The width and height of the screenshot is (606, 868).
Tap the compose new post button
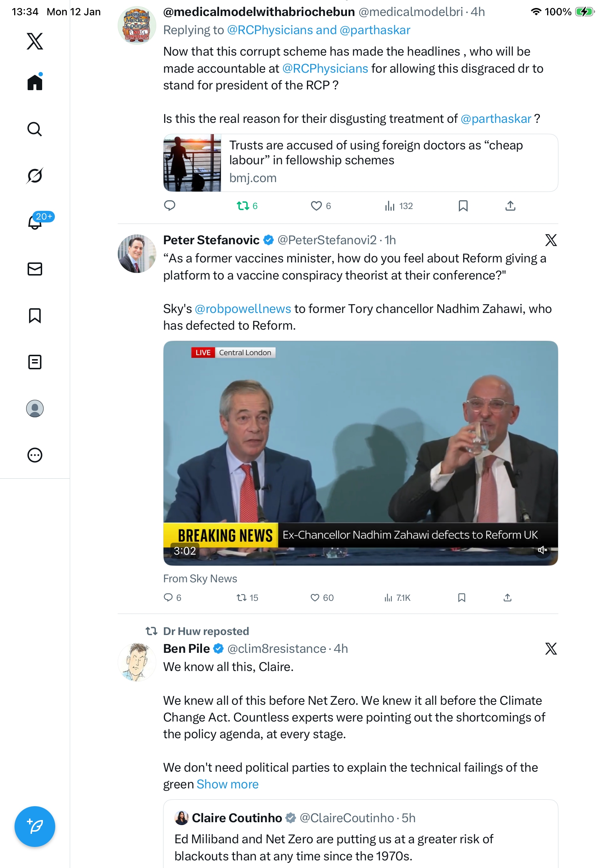click(35, 827)
